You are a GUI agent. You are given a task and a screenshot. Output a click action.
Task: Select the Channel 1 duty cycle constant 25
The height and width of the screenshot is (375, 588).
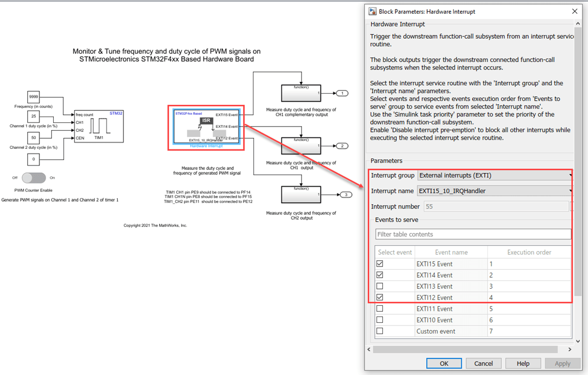coord(34,116)
